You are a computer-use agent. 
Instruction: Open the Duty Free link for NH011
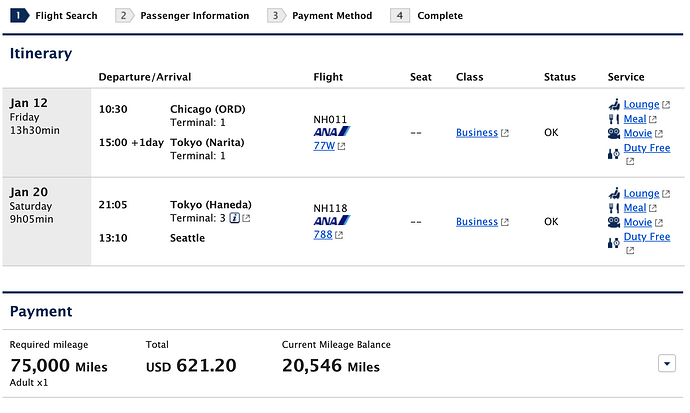click(x=647, y=148)
